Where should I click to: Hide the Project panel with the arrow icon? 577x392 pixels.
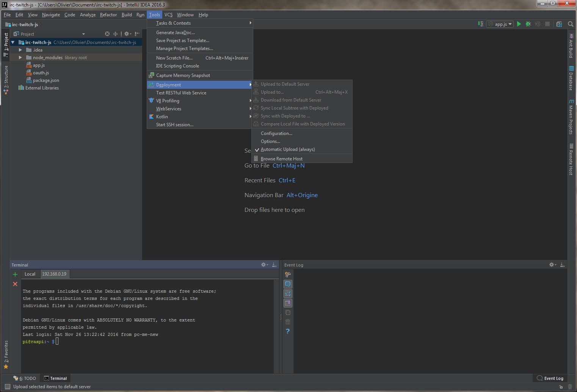point(137,34)
